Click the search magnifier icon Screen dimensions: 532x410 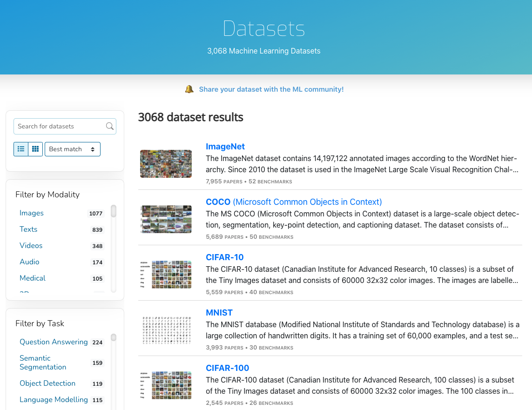(109, 126)
